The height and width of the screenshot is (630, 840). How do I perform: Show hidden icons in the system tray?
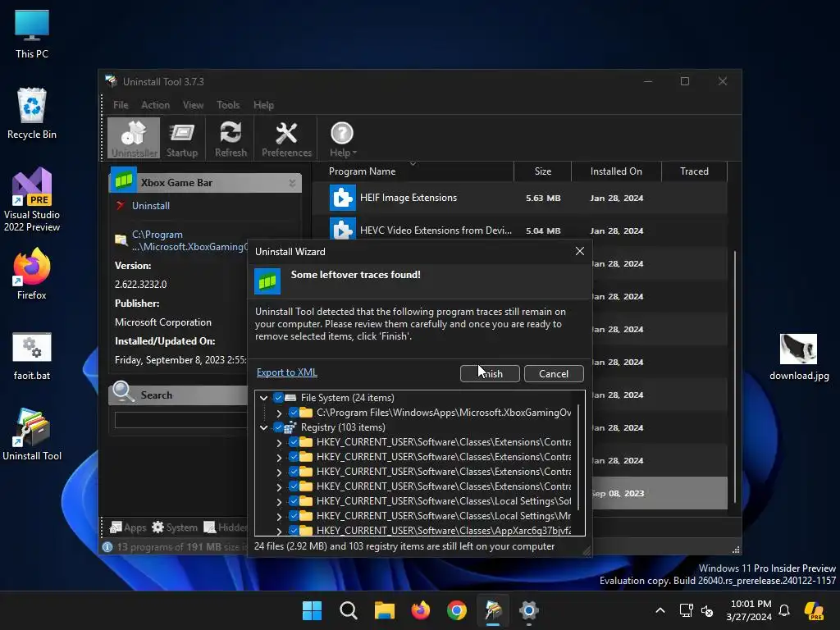pyautogui.click(x=660, y=610)
